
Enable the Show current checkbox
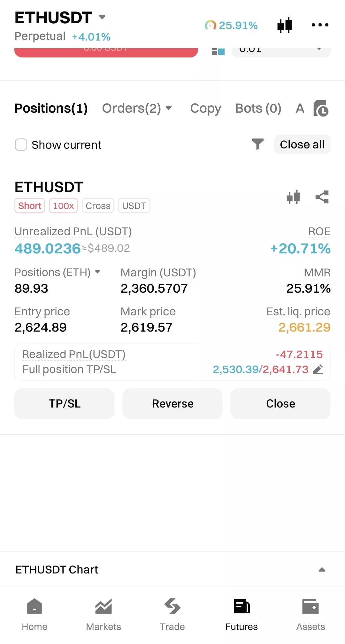point(21,145)
